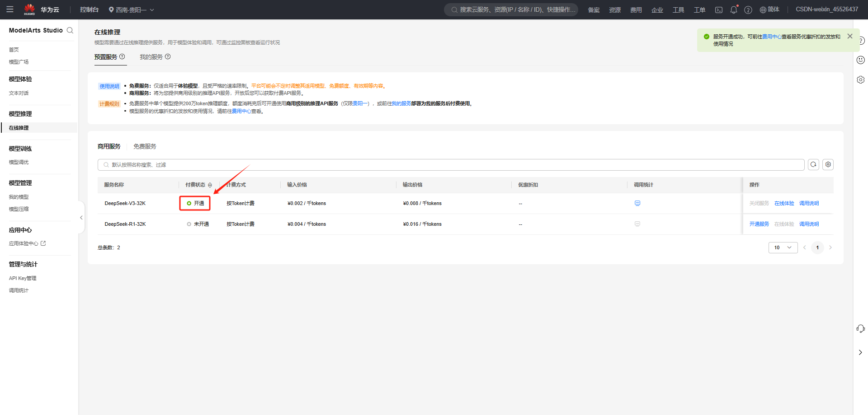868x415 pixels.
Task: Open the 资源 top menu
Action: 615,9
